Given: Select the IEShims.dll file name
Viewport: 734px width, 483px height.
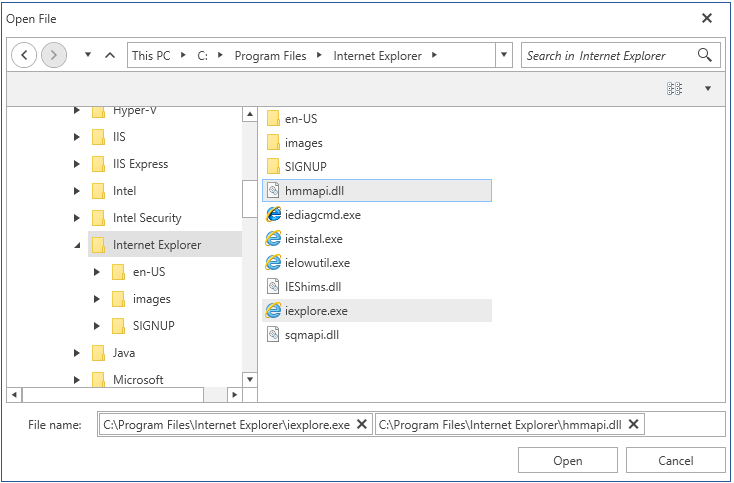Looking at the screenshot, I should [x=313, y=286].
